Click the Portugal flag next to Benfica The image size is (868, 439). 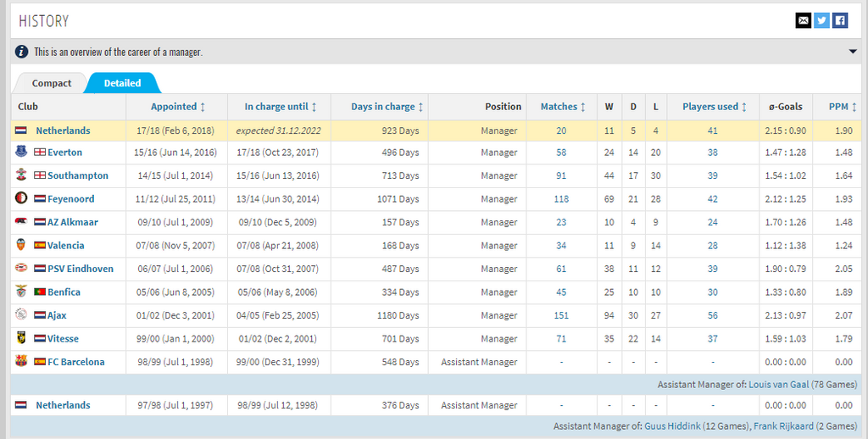40,292
